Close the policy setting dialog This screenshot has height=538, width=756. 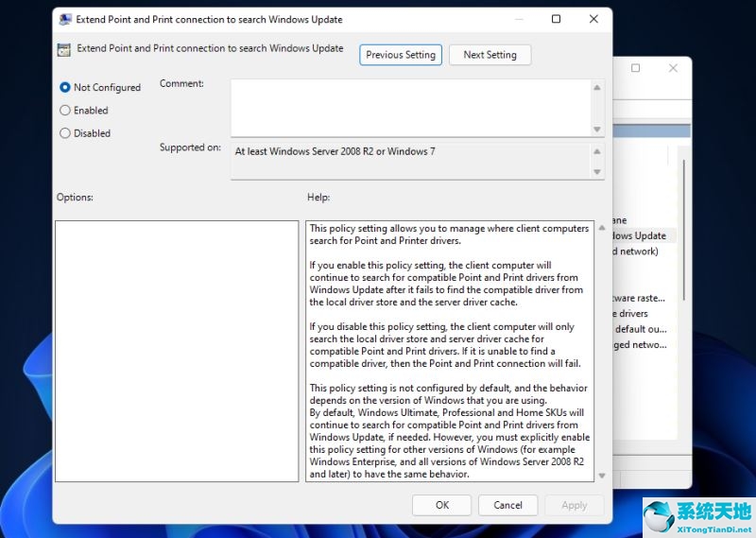point(593,19)
